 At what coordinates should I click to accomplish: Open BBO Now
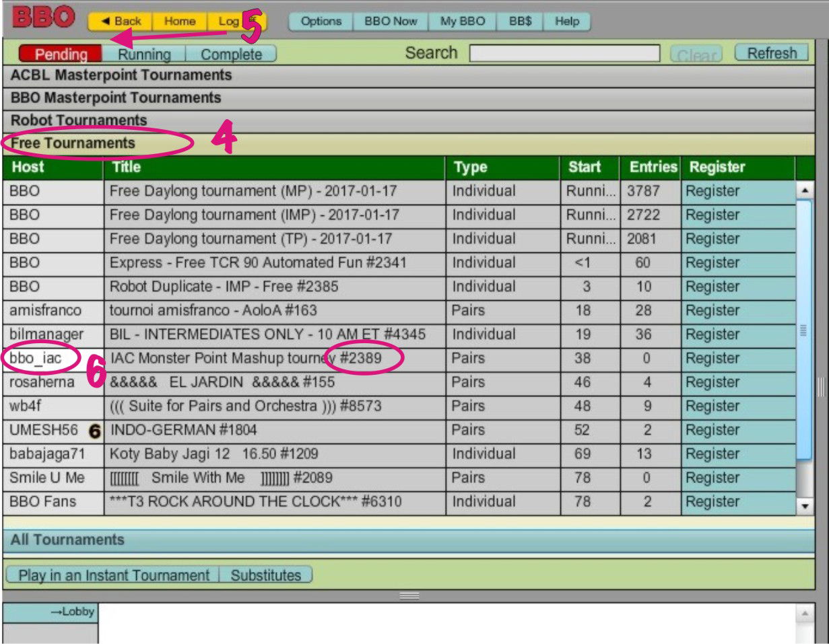click(x=391, y=22)
